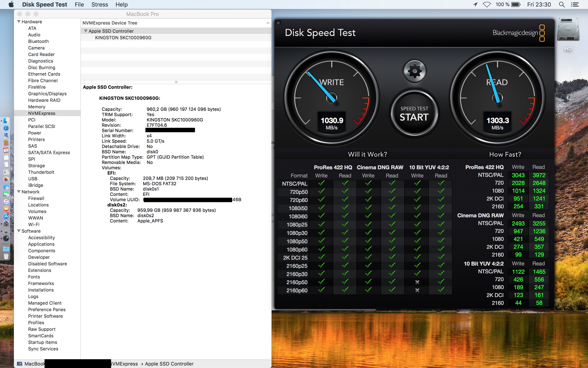Select NVMExpress in the Hardware sidebar

point(42,113)
